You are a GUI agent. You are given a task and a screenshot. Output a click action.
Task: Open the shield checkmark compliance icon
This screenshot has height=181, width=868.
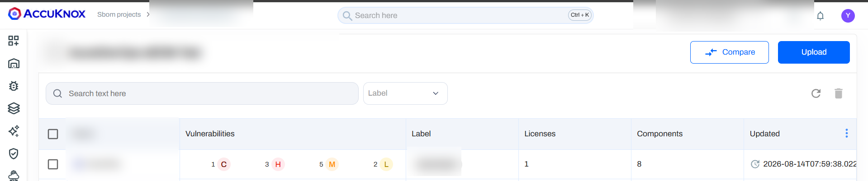(x=14, y=153)
